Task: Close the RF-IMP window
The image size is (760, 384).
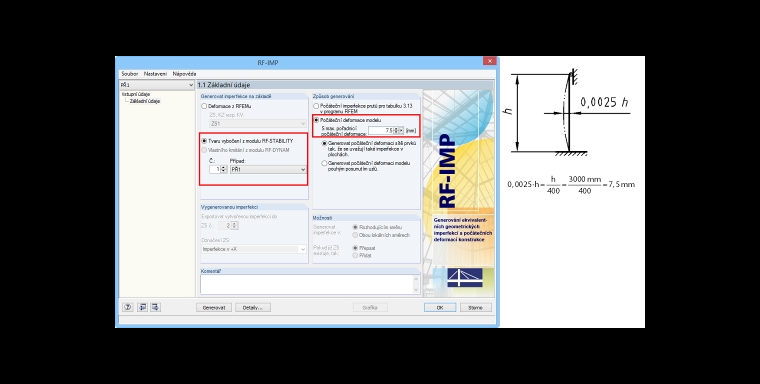Action: [x=489, y=61]
